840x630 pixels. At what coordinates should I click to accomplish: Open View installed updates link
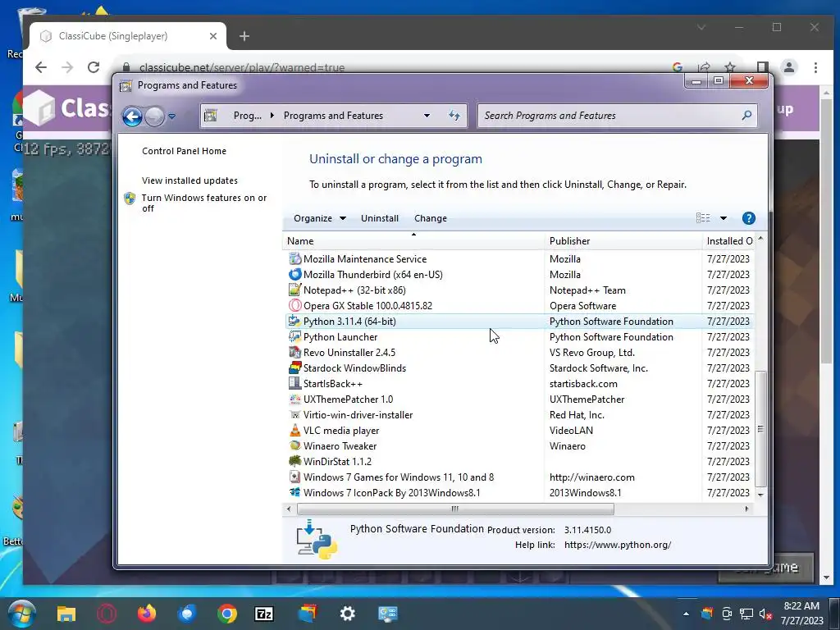coord(189,180)
